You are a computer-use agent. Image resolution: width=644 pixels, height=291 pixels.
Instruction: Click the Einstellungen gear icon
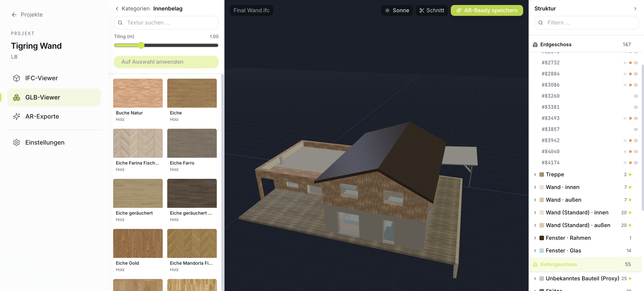click(x=17, y=143)
